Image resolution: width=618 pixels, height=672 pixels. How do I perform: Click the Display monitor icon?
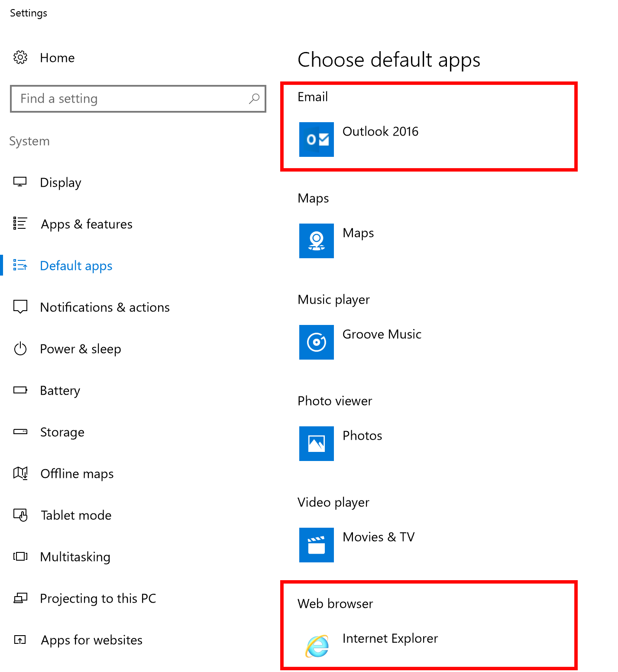20,182
